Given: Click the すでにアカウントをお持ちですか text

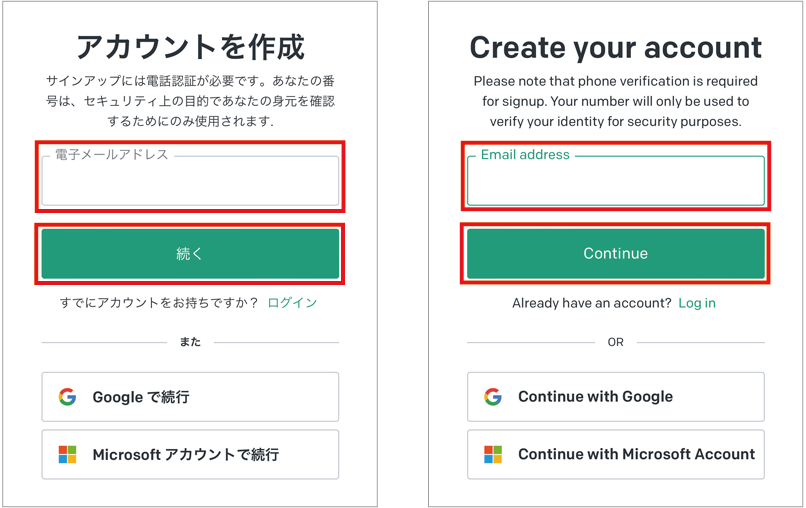Looking at the screenshot, I should pos(159,303).
